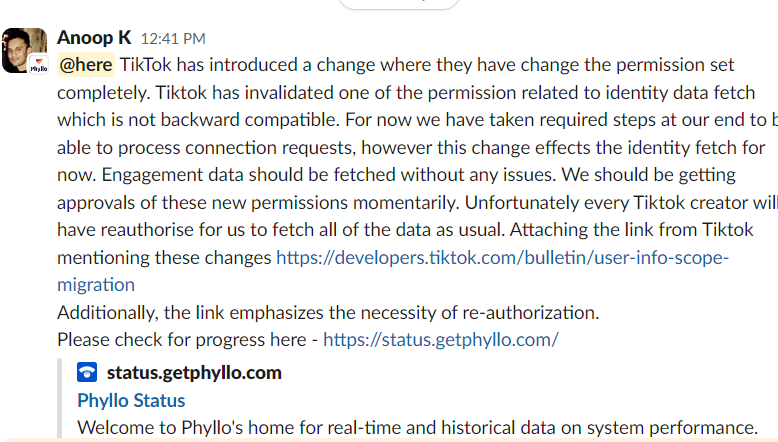Screen dimensions: 778x442
Task: Click the "Please check for progress here" text
Action: pos(185,339)
